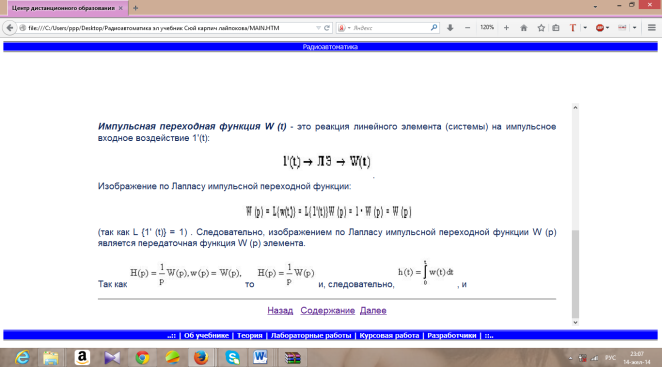This screenshot has height=367, width=662.
Task: Follow the Назад link
Action: coord(280,310)
